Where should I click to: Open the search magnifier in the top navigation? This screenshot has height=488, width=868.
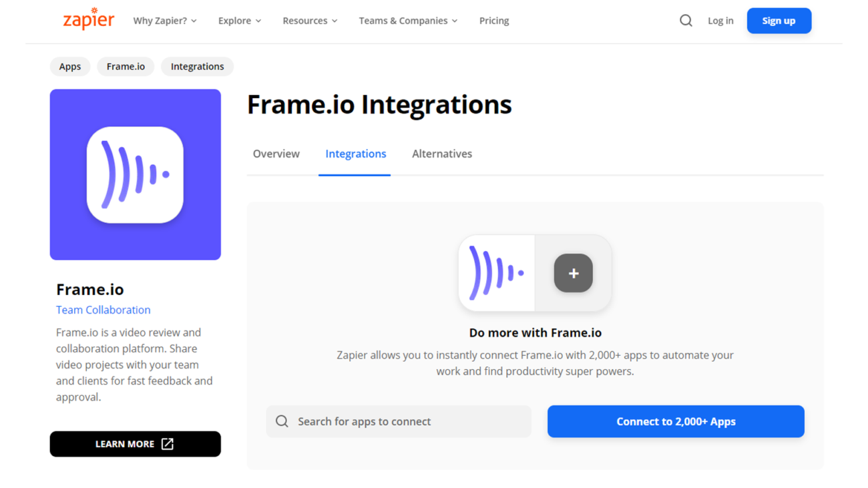point(686,20)
